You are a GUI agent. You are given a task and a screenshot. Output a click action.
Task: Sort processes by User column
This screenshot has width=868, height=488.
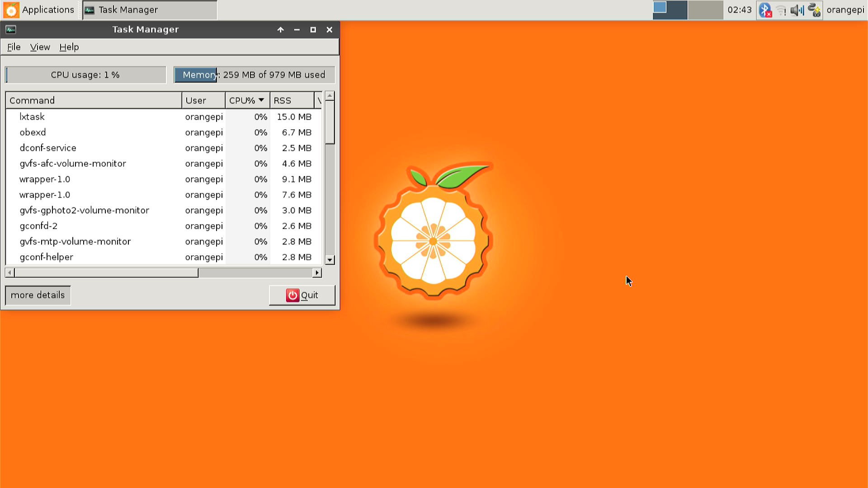tap(203, 100)
